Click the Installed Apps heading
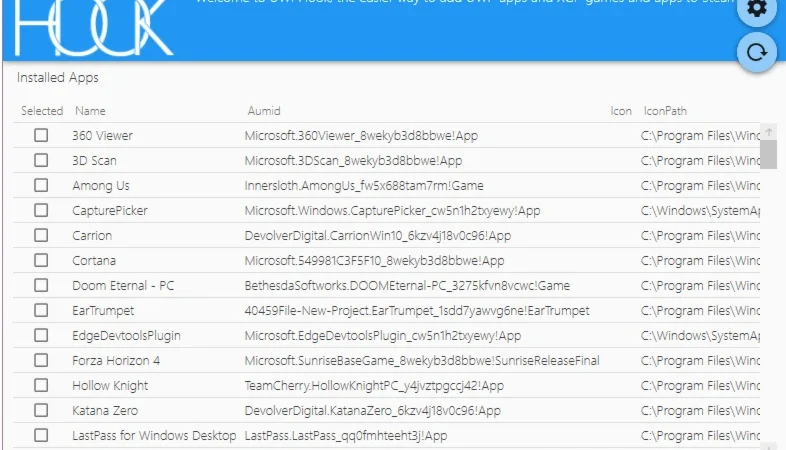 coord(58,78)
